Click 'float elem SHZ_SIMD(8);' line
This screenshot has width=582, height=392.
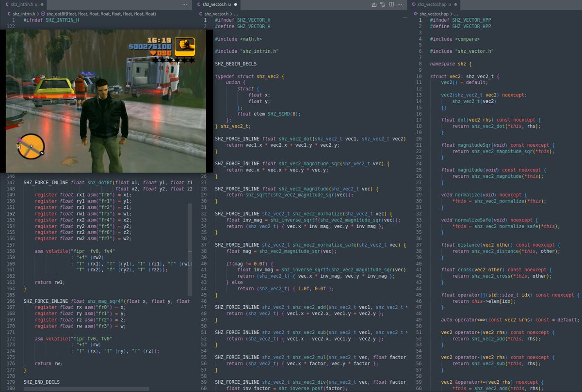(x=269, y=114)
